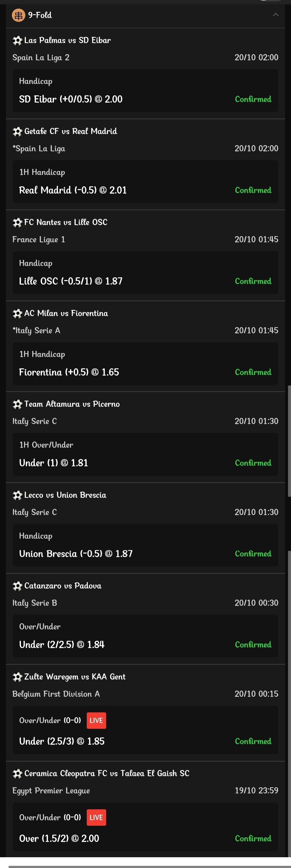This screenshot has height=868, width=291.
Task: Open the AC Milan vs Fiorentina match
Action: (x=66, y=313)
